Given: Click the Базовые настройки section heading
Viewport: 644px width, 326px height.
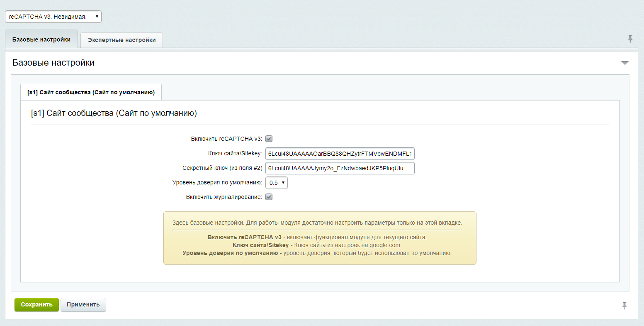Looking at the screenshot, I should (x=53, y=63).
